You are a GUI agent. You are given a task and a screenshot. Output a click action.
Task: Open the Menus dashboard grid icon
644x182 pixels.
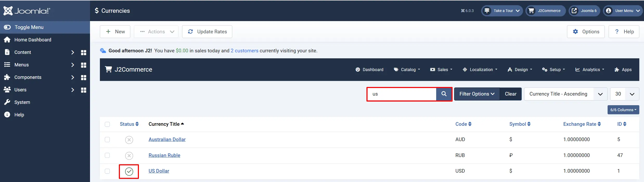83,65
